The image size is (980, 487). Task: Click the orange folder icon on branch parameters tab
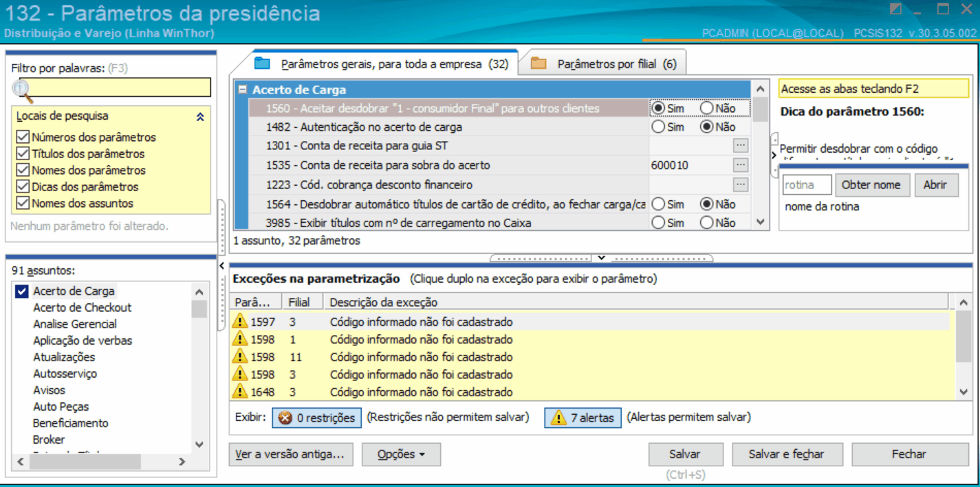coord(538,64)
